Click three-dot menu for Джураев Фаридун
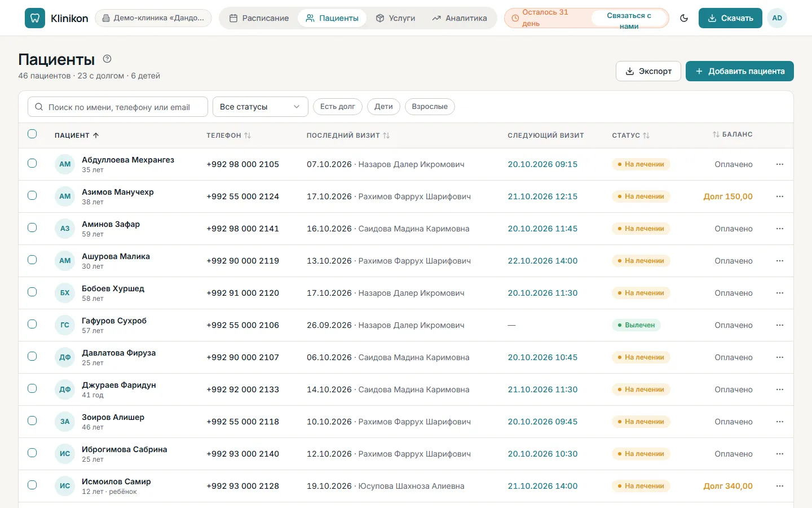812x508 pixels. [x=780, y=389]
